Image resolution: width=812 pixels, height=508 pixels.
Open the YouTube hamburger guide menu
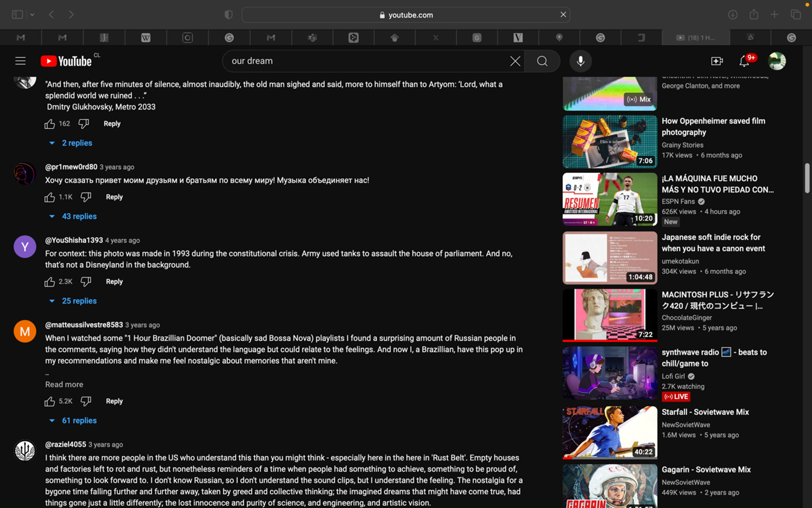(x=20, y=61)
